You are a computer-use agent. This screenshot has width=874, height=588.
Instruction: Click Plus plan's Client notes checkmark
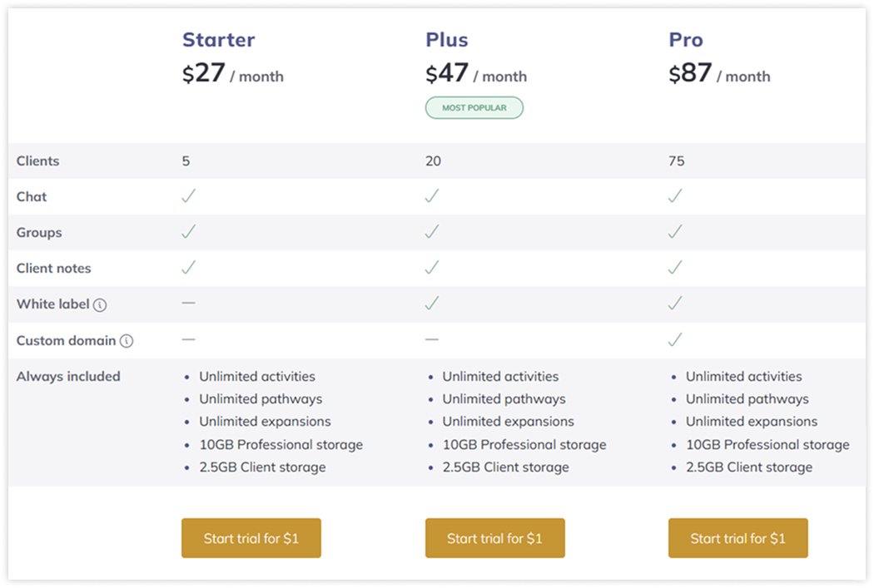tap(432, 268)
